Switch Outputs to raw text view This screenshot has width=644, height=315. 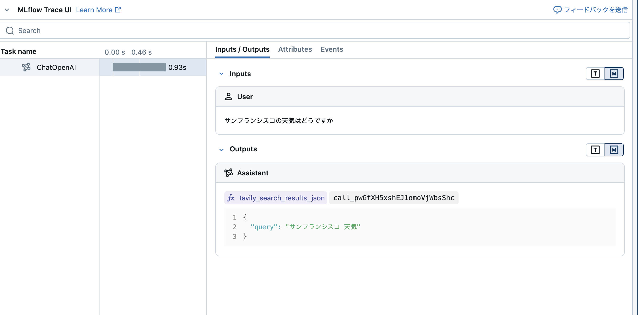tap(595, 150)
